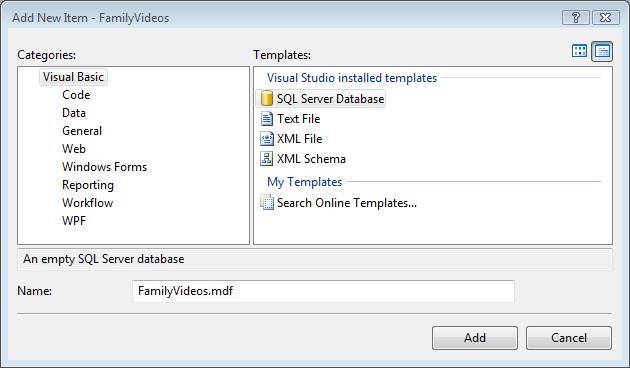Select the WPF category
This screenshot has height=368, width=630.
point(74,221)
